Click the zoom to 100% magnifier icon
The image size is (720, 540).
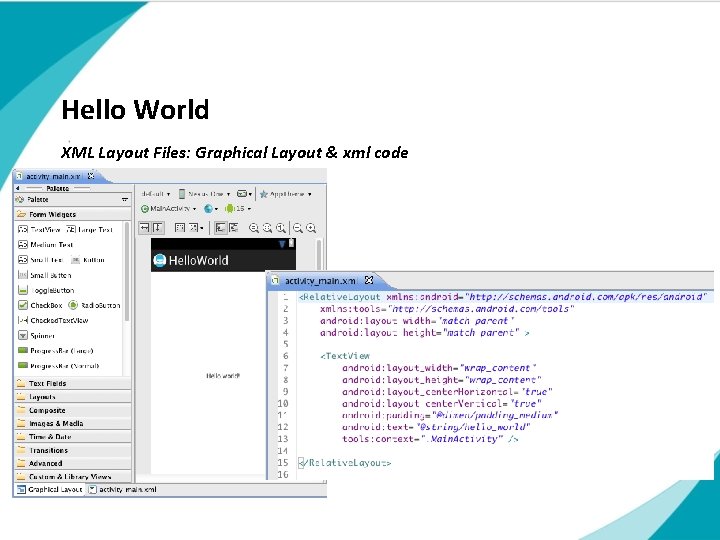pyautogui.click(x=281, y=228)
